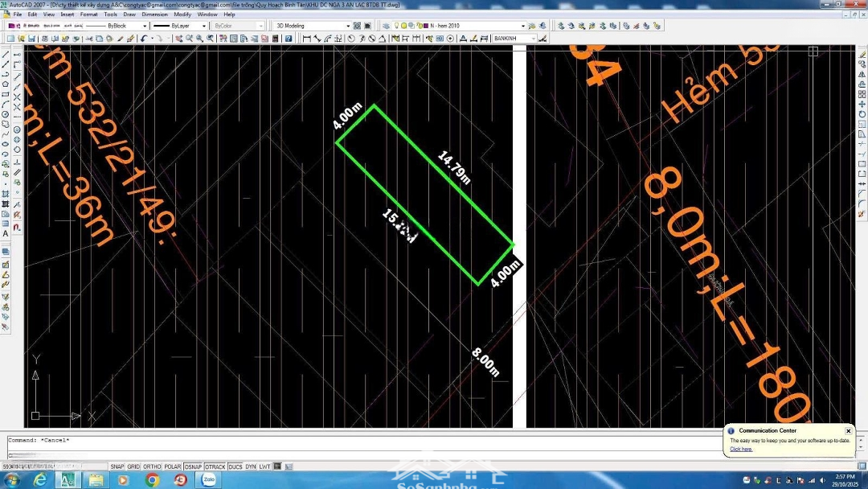This screenshot has height=489, width=868.
Task: Click the Linear Dimension tool icon
Action: 307,39
